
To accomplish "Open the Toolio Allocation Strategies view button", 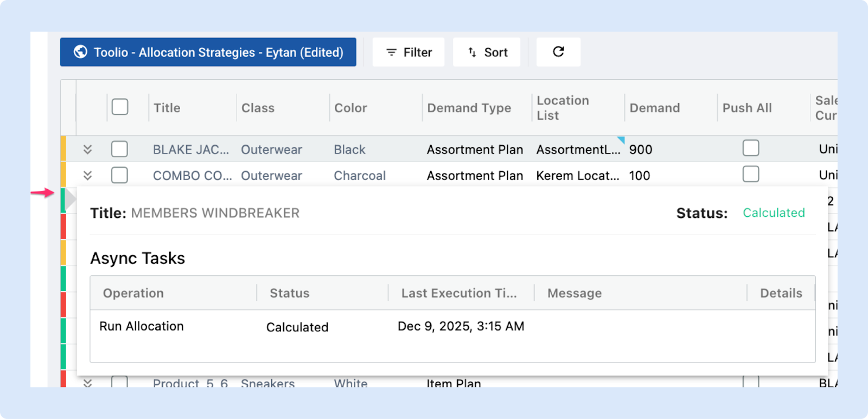I will [208, 52].
